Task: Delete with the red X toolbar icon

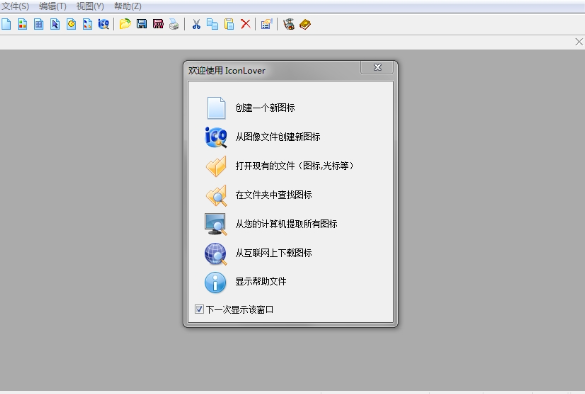Action: point(245,24)
